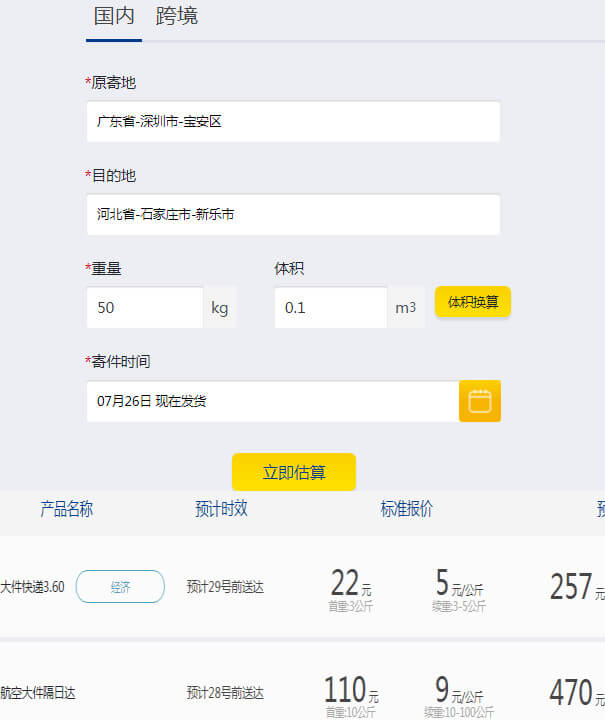Select the 大件快递3.60 product name
This screenshot has height=720, width=605.
[x=33, y=587]
